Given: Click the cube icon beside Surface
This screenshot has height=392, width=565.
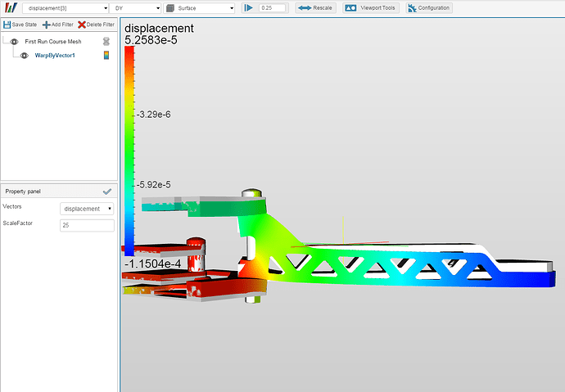Looking at the screenshot, I should pyautogui.click(x=170, y=8).
